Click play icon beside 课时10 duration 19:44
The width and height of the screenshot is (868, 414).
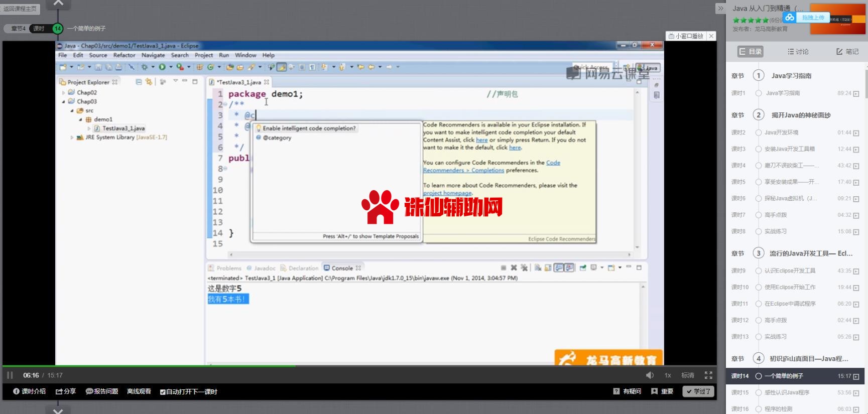856,288
